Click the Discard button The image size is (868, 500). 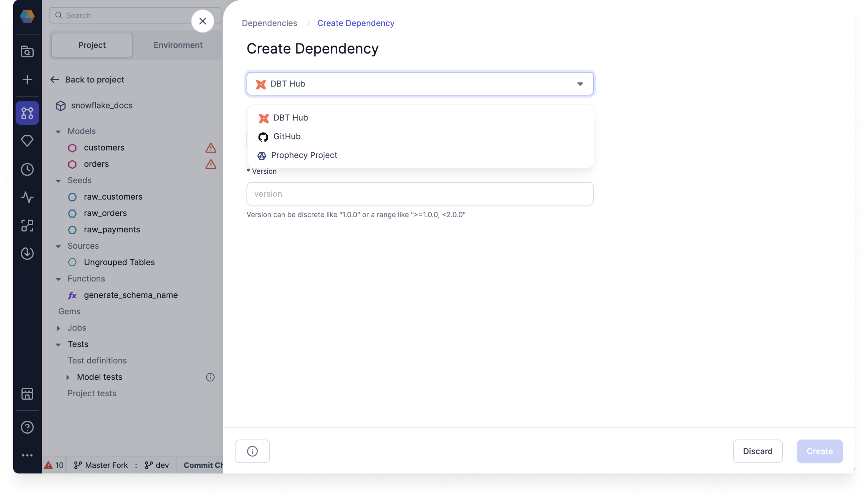tap(758, 451)
